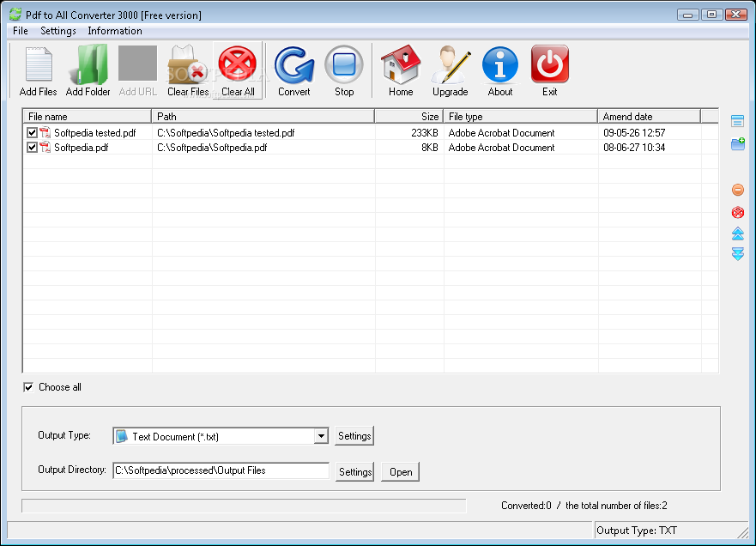This screenshot has height=546, width=756.
Task: Sort by the File name column header
Action: 87,116
